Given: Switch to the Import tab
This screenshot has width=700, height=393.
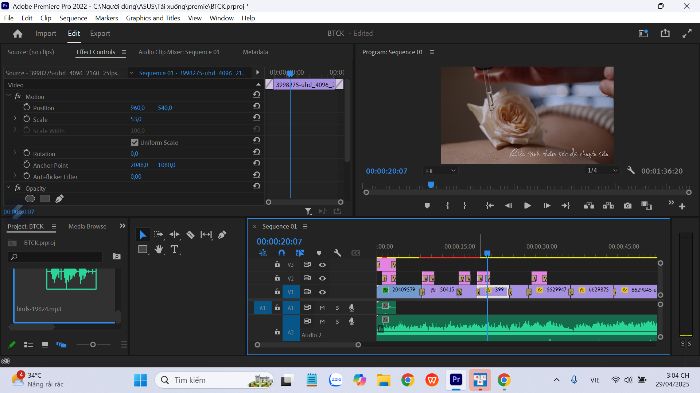Looking at the screenshot, I should click(x=46, y=33).
